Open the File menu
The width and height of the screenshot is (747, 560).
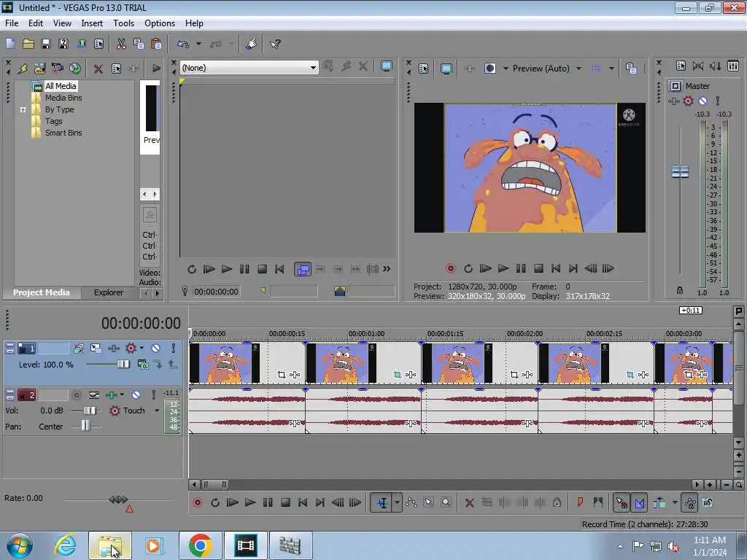coord(12,23)
